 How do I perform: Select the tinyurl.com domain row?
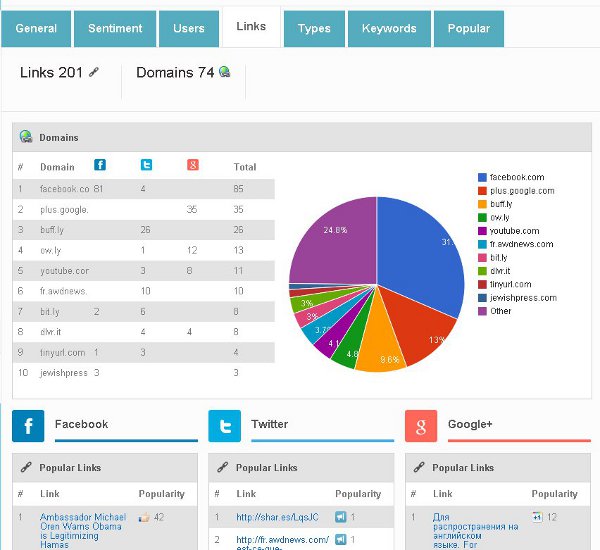pyautogui.click(x=143, y=353)
